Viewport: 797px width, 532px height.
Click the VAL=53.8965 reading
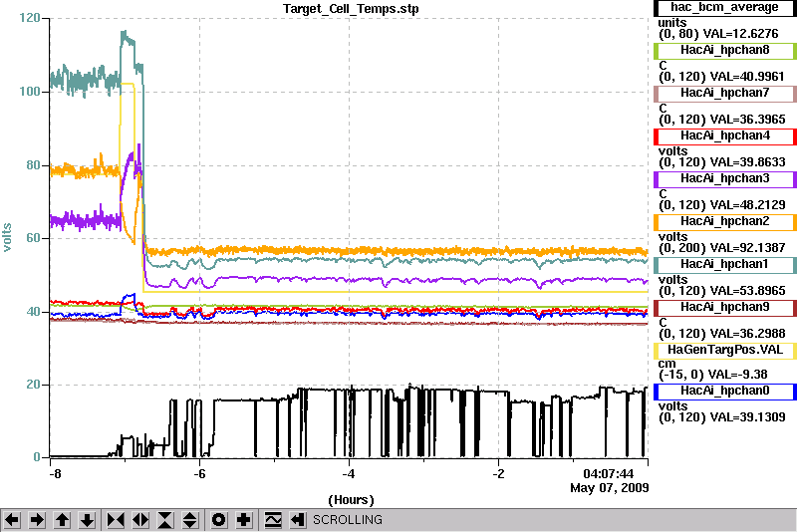click(748, 291)
